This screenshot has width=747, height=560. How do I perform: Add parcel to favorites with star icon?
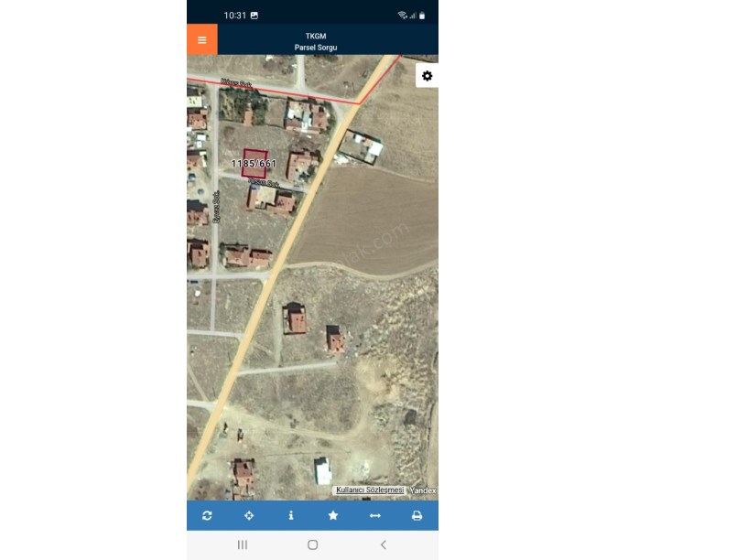point(333,515)
